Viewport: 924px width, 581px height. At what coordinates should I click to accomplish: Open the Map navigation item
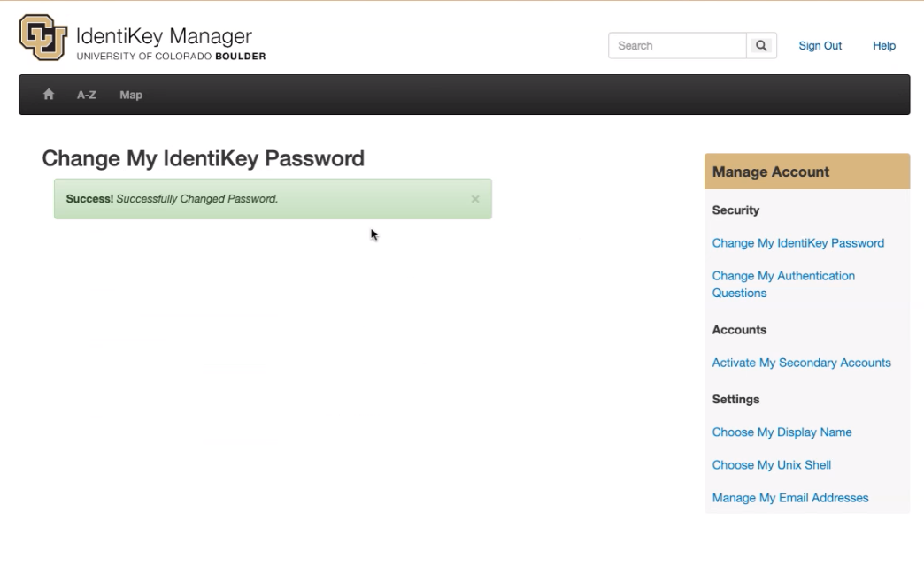(131, 95)
